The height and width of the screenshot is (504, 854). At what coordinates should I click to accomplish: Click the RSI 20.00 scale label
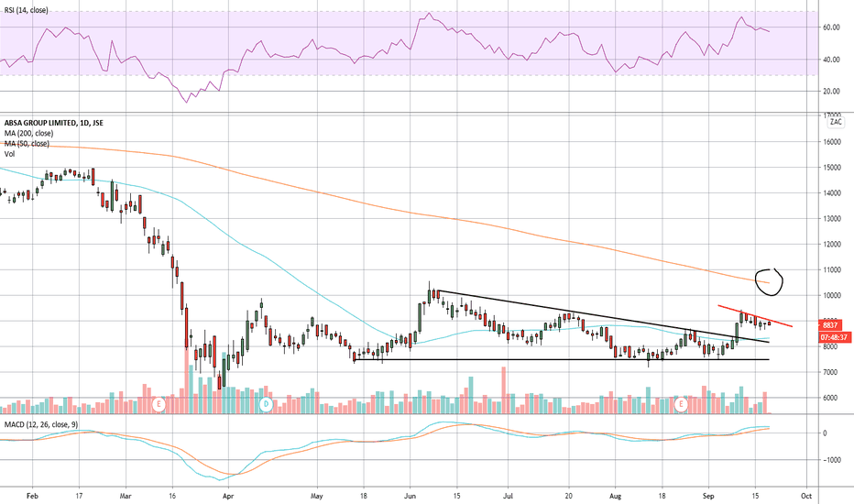831,91
